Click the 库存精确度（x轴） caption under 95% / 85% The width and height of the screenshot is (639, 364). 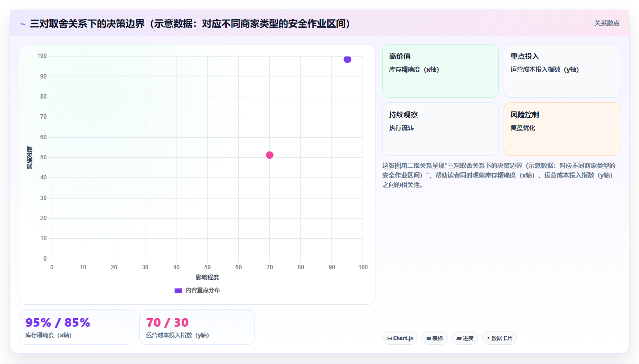48,335
